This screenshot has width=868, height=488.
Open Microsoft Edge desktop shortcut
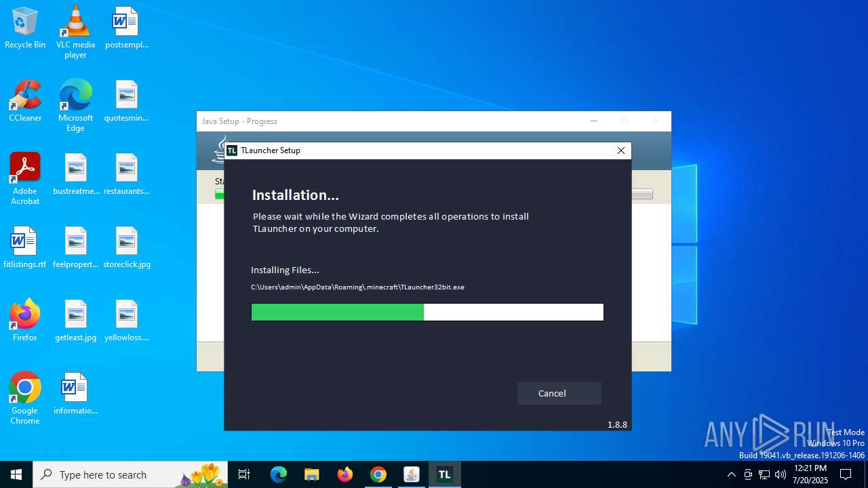pyautogui.click(x=75, y=106)
